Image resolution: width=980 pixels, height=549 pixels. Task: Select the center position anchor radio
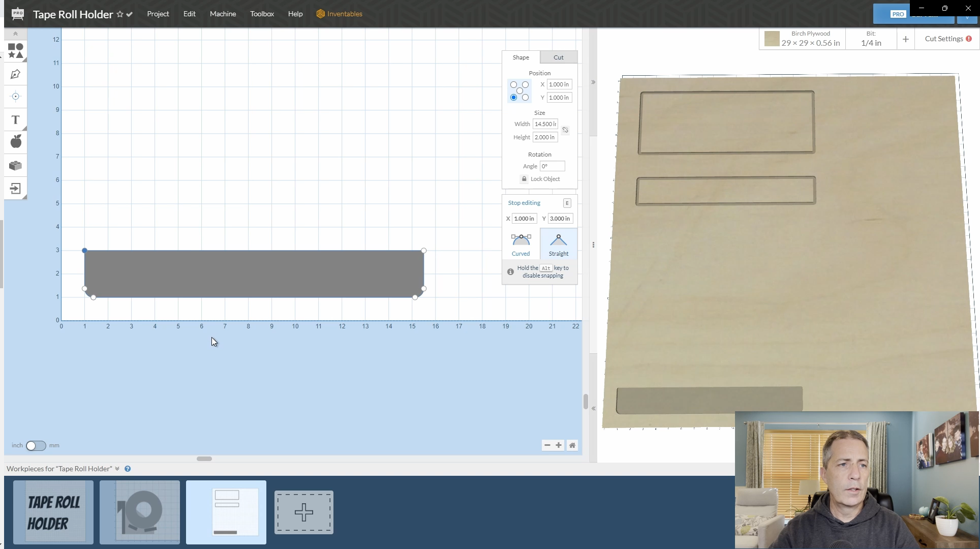click(x=519, y=91)
